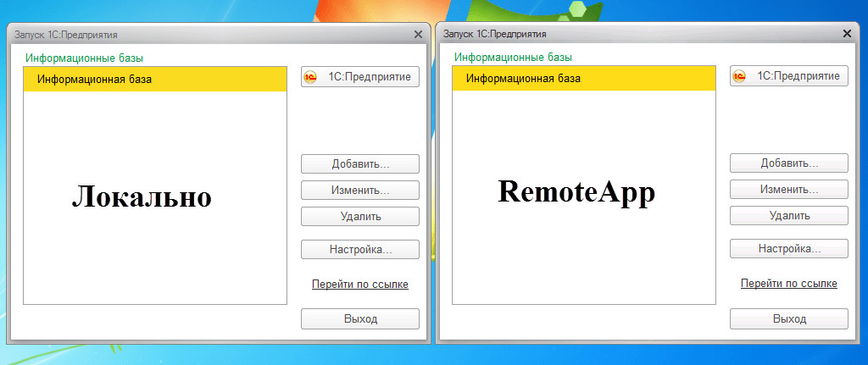Click Удалить in the right window
The height and width of the screenshot is (365, 868).
coord(789,216)
